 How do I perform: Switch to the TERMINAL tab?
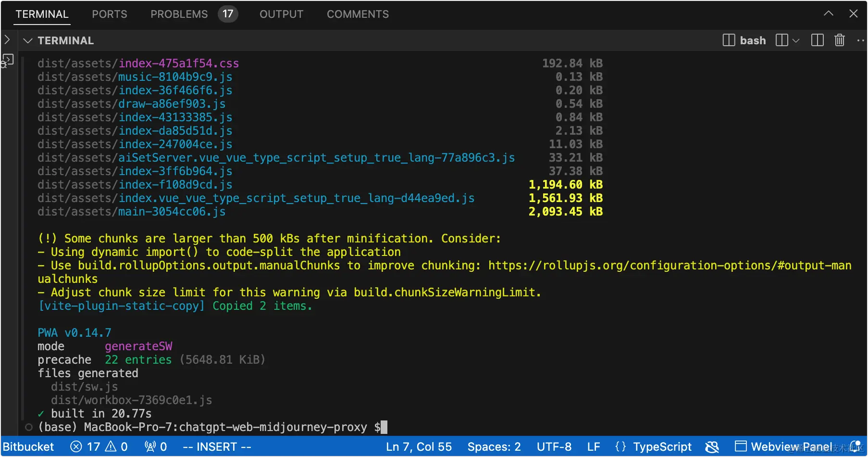(x=42, y=14)
